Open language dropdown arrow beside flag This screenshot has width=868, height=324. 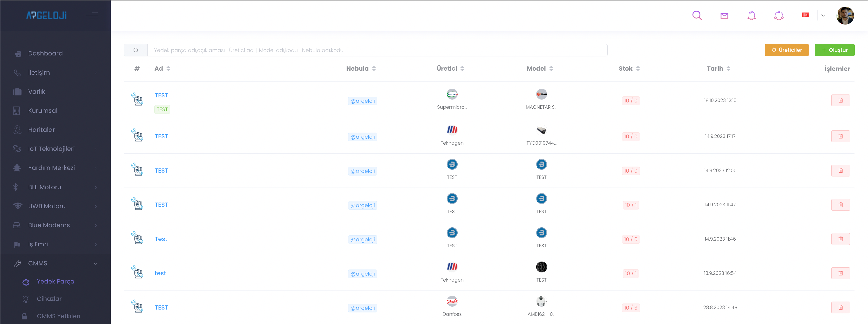click(823, 15)
